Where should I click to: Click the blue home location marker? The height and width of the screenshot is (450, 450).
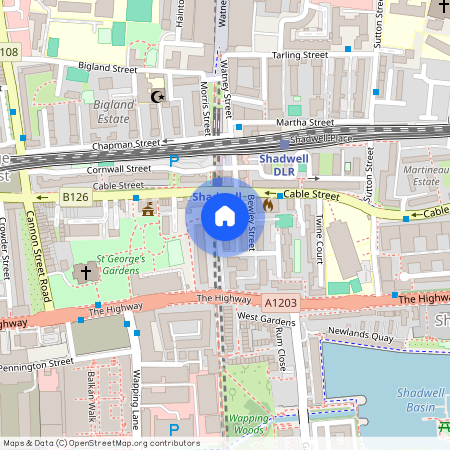(x=225, y=217)
